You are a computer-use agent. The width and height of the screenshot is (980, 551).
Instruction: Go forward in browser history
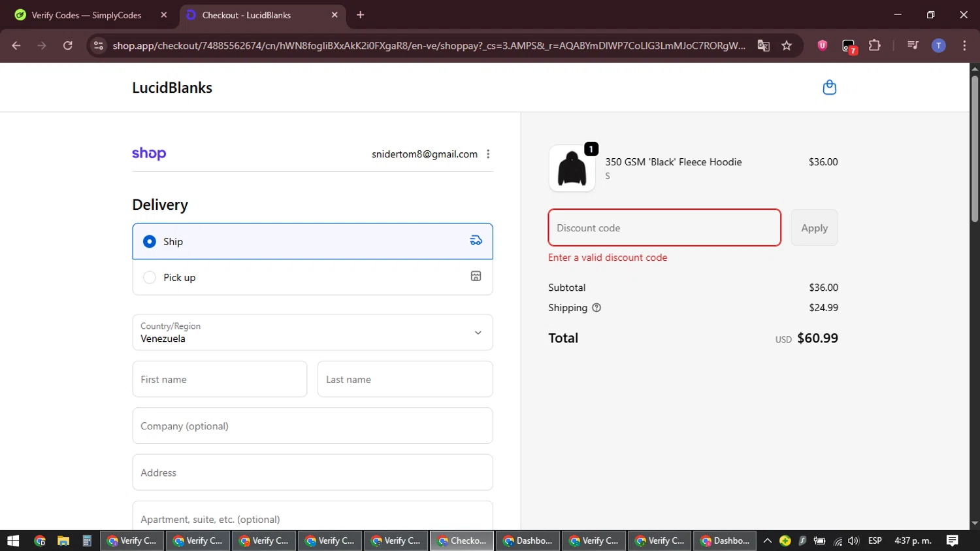point(42,45)
